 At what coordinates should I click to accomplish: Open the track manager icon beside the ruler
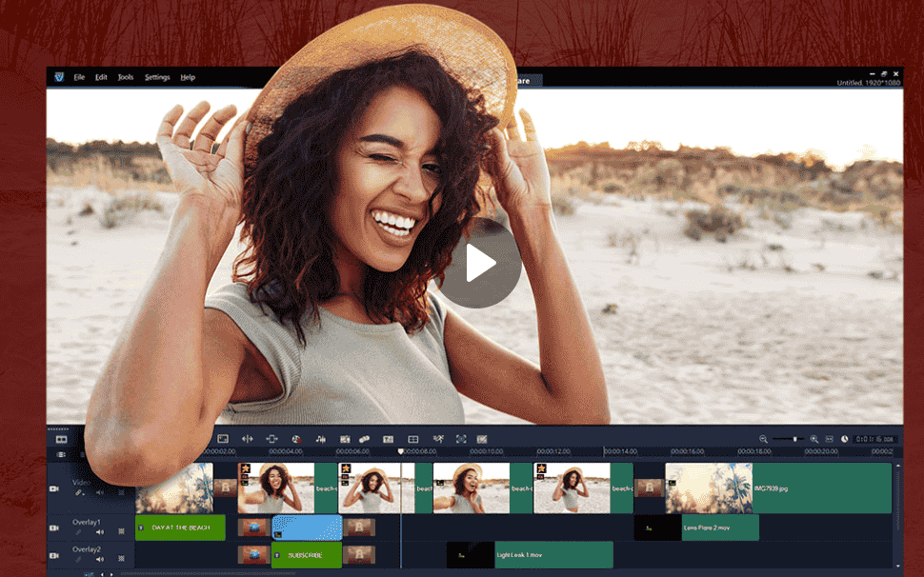[61, 454]
